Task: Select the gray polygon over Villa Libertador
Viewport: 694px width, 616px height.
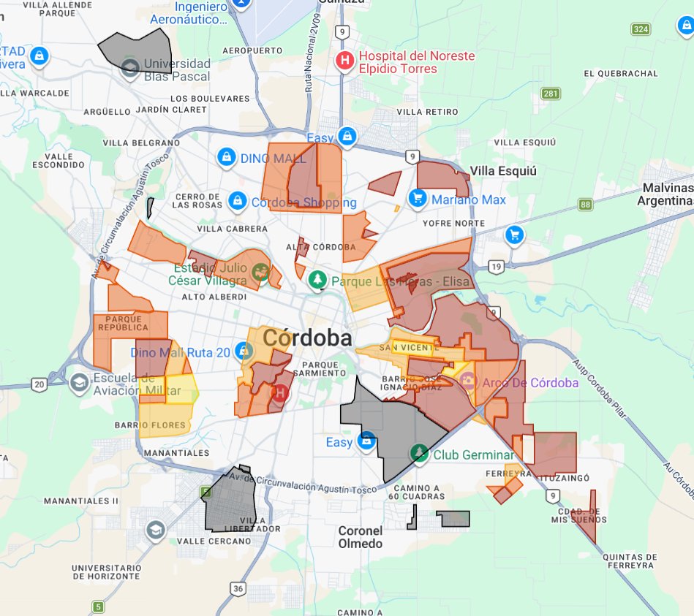Action: (230, 500)
